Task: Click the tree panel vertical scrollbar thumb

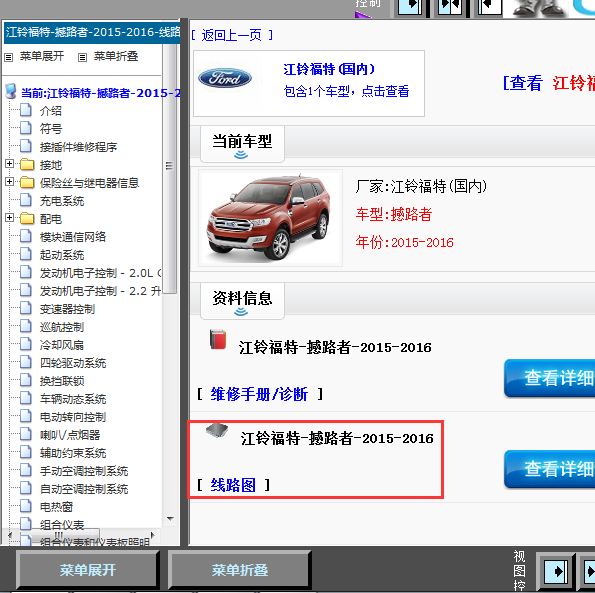Action: tap(170, 166)
